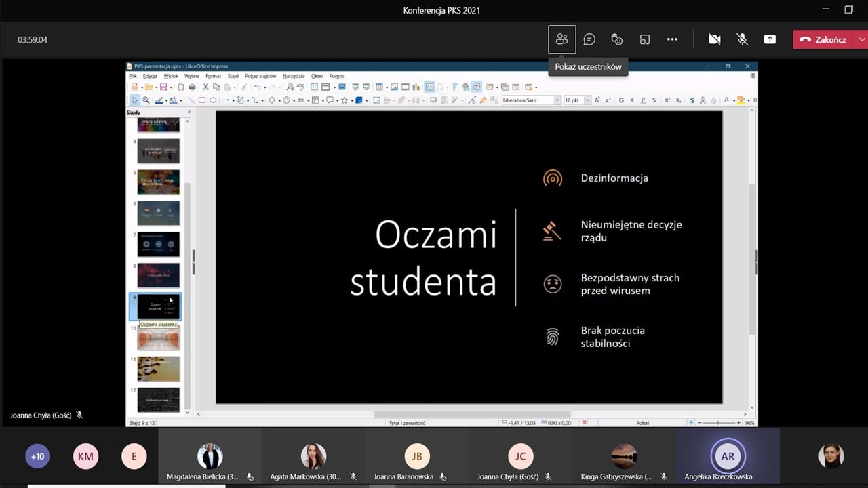Click the Find and Replace icon

click(290, 87)
